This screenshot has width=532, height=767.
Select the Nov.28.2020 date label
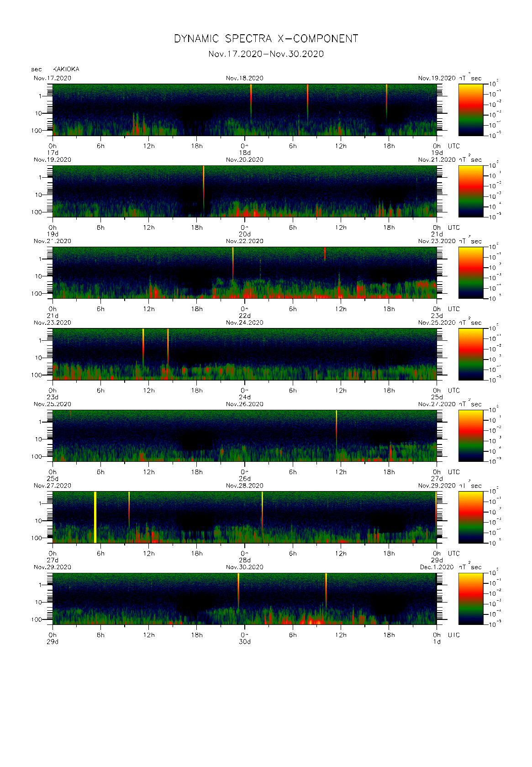coord(245,486)
